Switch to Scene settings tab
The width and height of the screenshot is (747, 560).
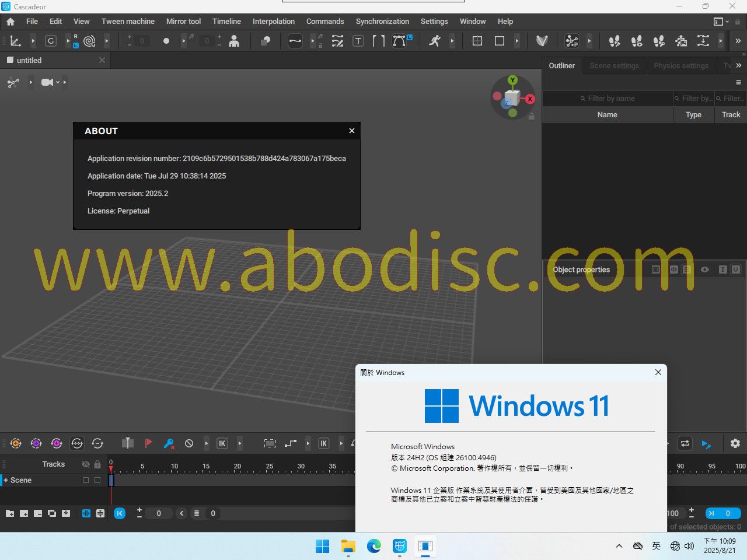pos(614,66)
